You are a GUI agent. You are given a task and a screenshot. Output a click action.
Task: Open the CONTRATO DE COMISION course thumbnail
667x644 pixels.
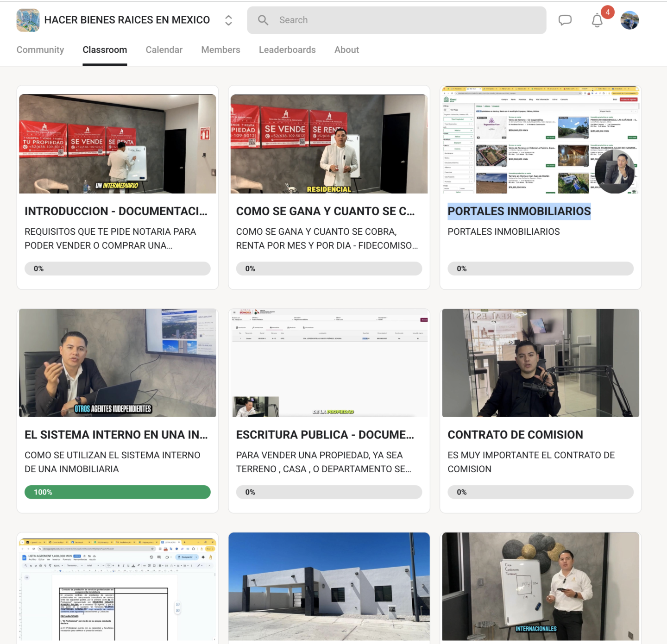541,363
